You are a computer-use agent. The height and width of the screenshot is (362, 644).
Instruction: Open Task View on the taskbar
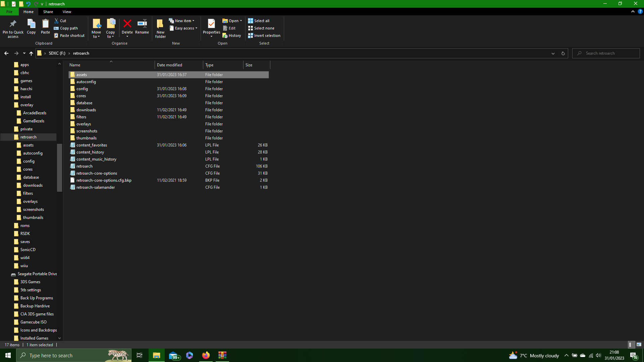pyautogui.click(x=140, y=355)
